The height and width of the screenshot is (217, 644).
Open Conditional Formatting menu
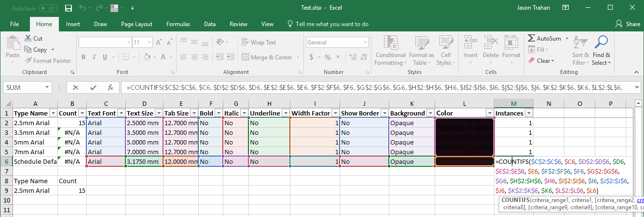pos(390,50)
